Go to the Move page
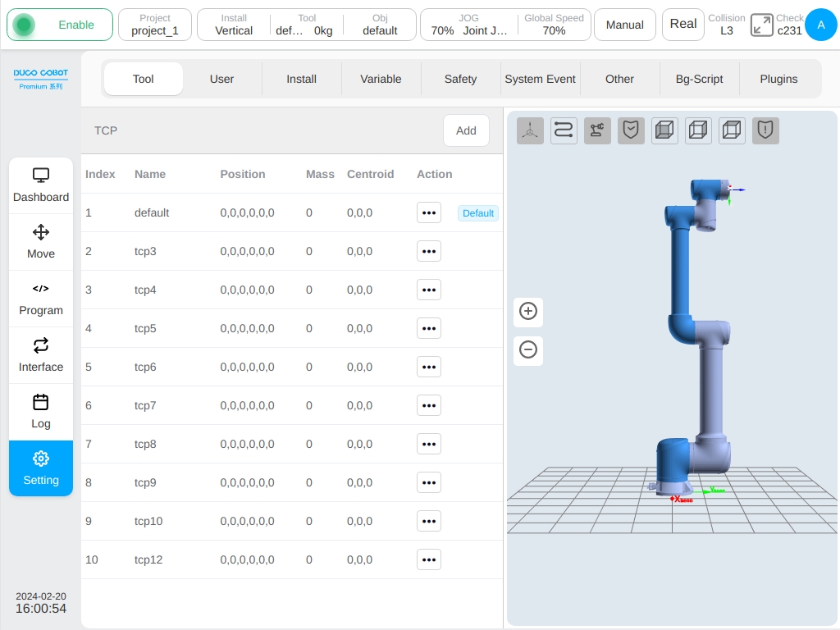 (x=41, y=242)
